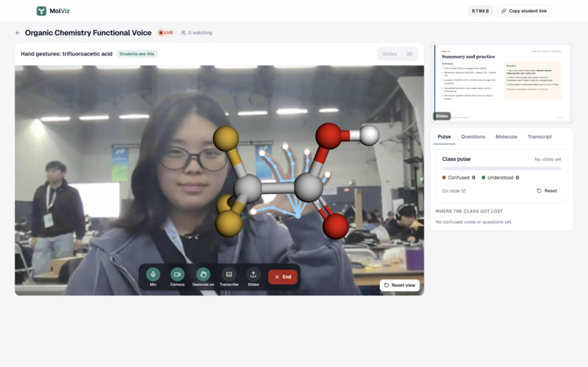The width and height of the screenshot is (588, 367).
Task: Open the Molecule tab
Action: 506,137
